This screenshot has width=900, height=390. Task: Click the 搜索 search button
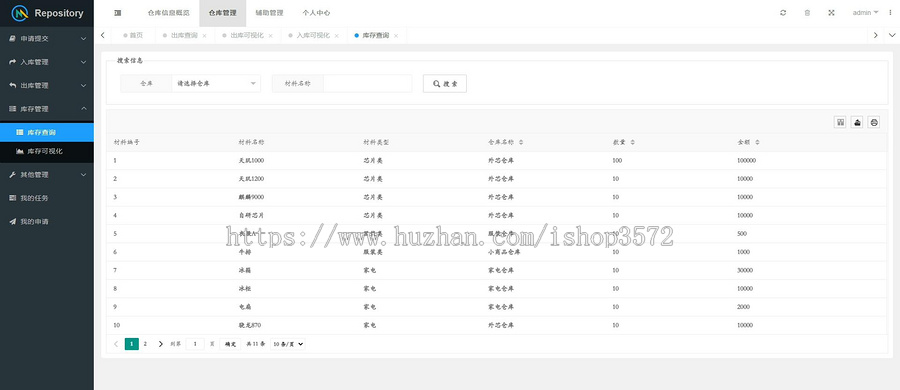click(x=445, y=83)
